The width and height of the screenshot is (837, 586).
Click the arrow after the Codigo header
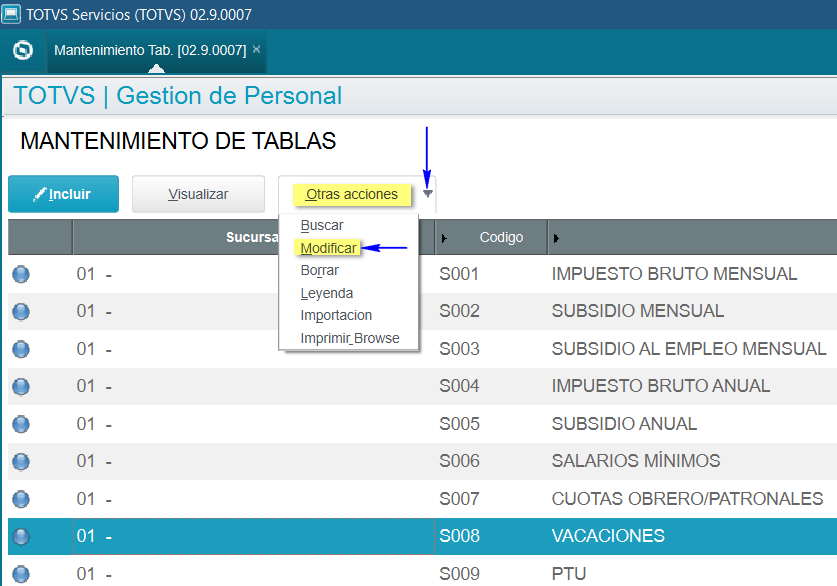pyautogui.click(x=556, y=238)
